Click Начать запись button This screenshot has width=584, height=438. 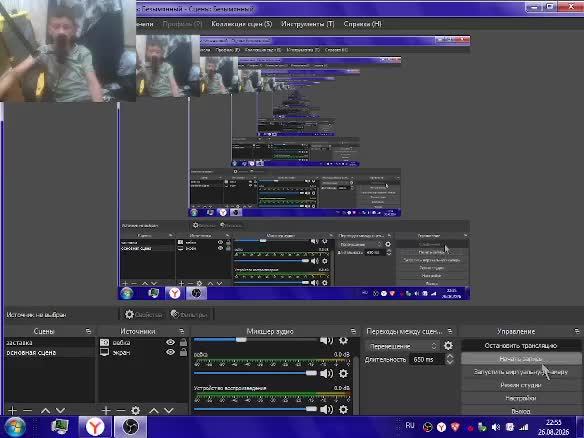click(521, 359)
